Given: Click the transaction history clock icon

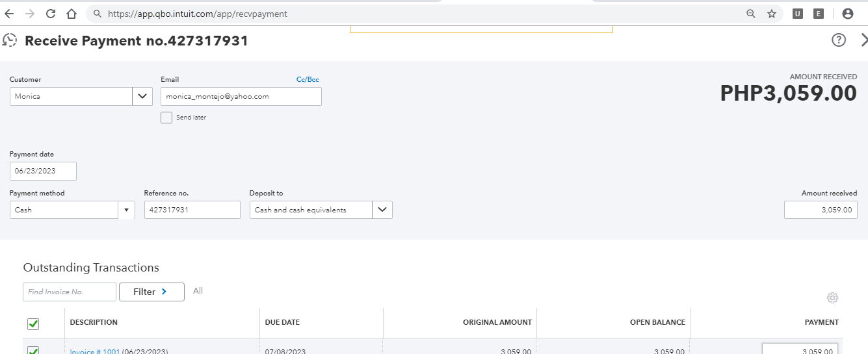Looking at the screenshot, I should 10,40.
